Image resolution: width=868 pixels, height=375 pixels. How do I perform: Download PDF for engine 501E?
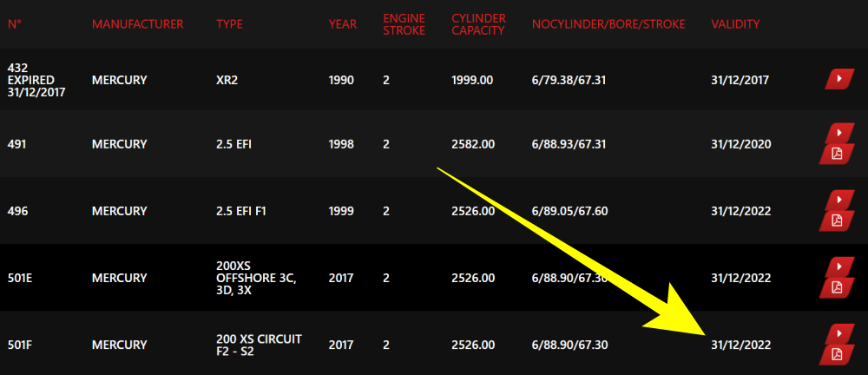[837, 287]
